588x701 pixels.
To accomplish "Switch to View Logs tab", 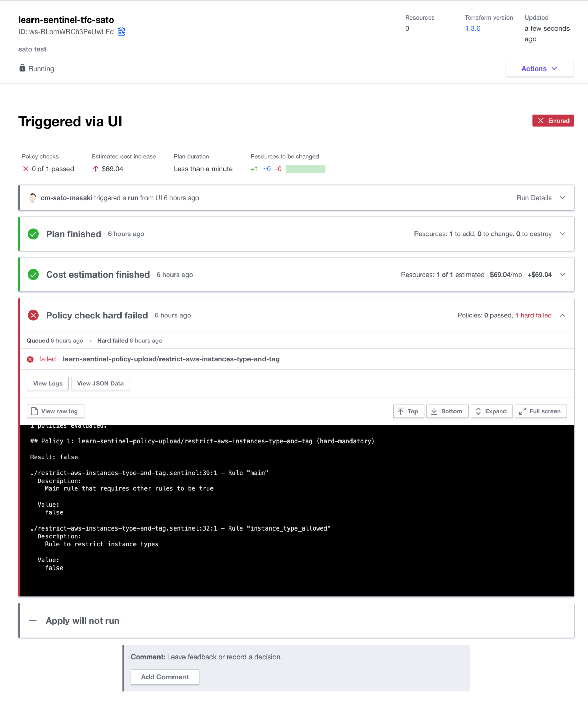I will point(48,383).
